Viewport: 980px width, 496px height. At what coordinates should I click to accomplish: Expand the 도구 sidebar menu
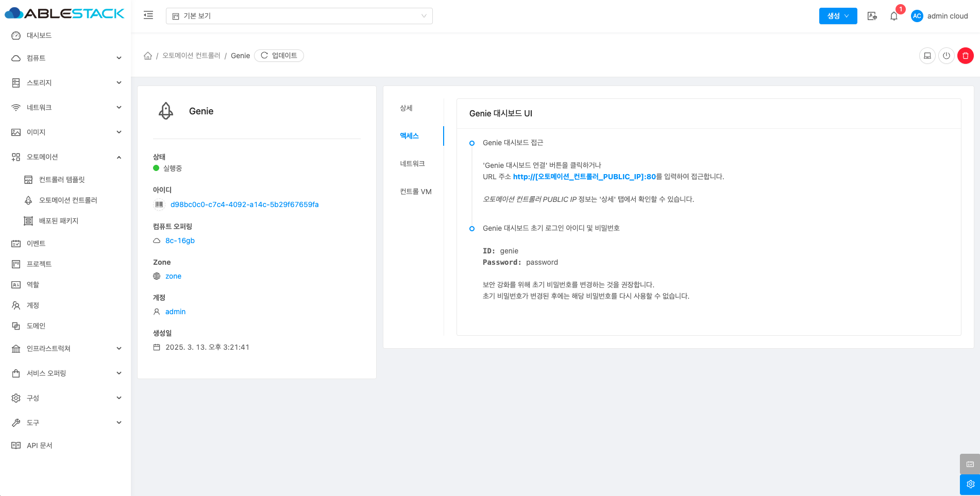click(x=65, y=423)
